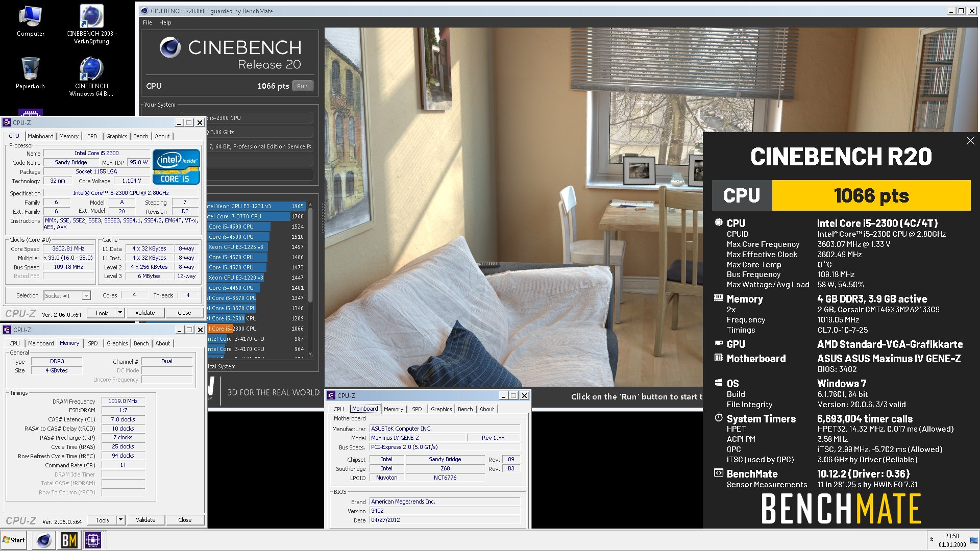980x551 pixels.
Task: Select the Xeon CPU E3-1231 v3 ranking bar
Action: tap(256, 206)
